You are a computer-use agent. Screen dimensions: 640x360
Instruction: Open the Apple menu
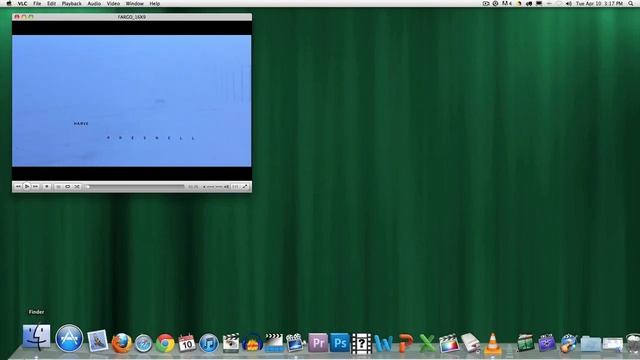point(9,4)
